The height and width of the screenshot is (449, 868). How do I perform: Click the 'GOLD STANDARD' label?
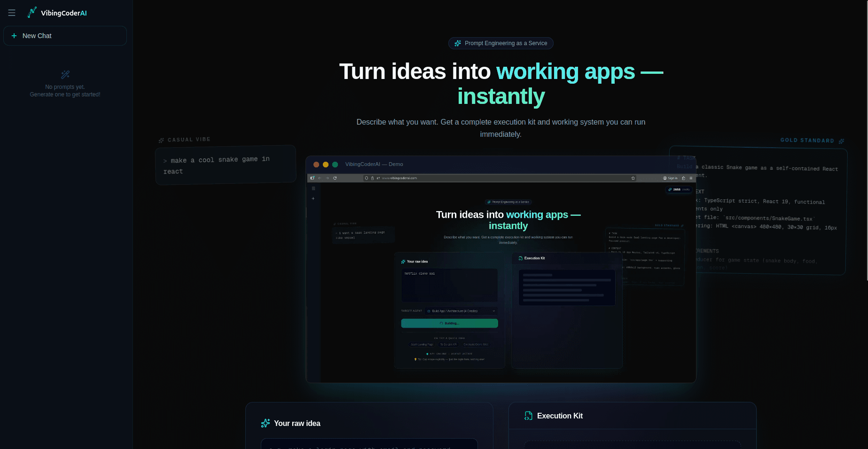(x=807, y=140)
